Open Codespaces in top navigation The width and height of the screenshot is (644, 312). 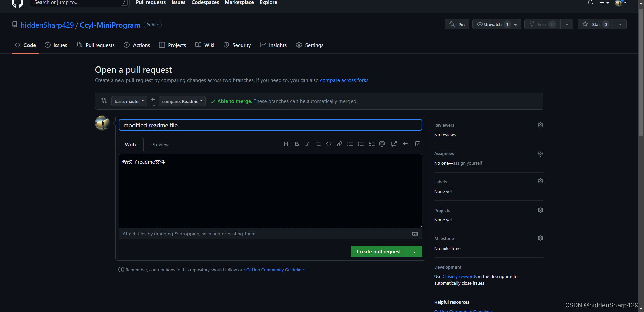click(205, 3)
